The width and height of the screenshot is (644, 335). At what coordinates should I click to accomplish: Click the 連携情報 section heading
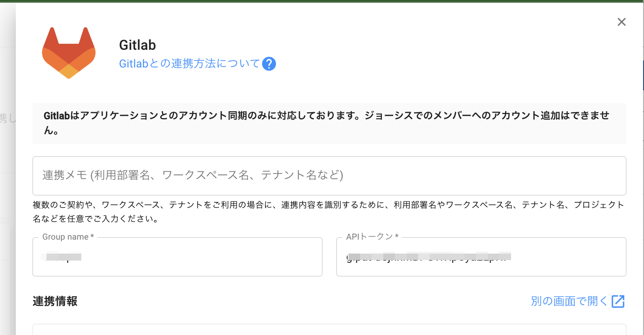tap(55, 301)
